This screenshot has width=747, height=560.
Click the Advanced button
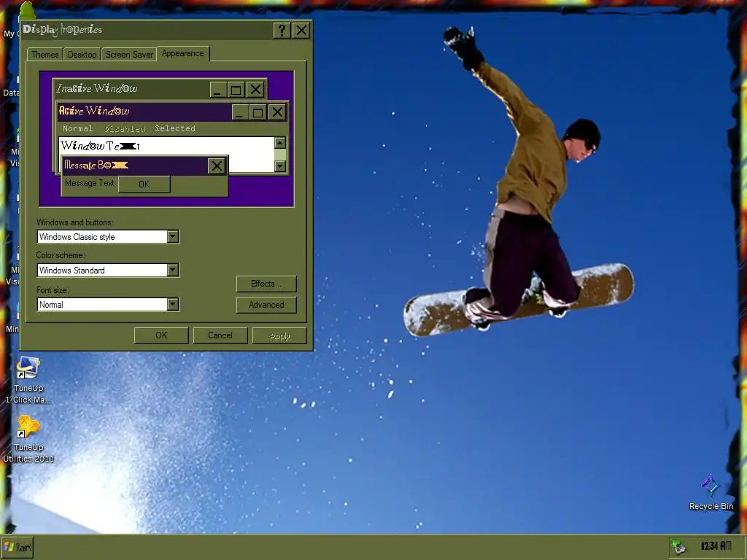(x=266, y=305)
